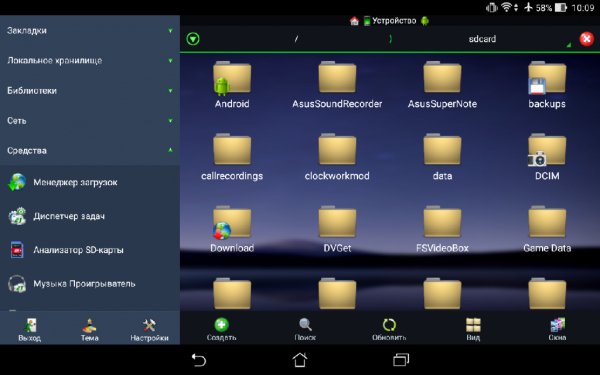Launch Анализатор SD-карты tool
This screenshot has width=600, height=375.
(x=90, y=250)
